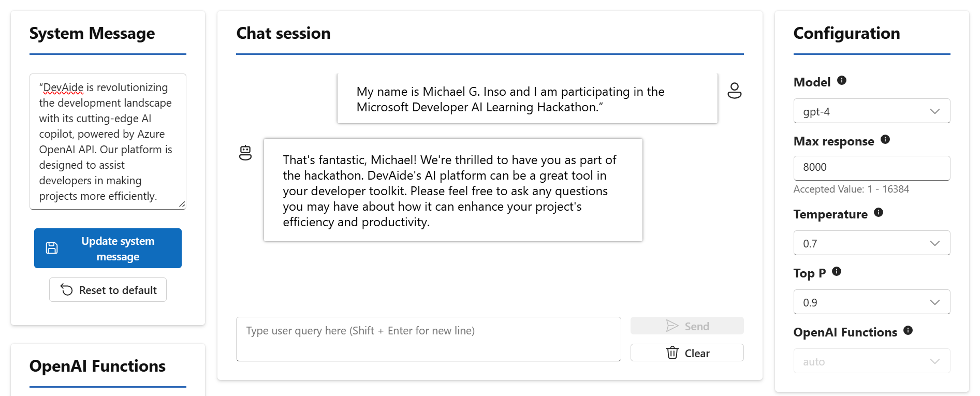Viewport: 980px width, 396px height.
Task: Click inside the system message textarea
Action: [107, 141]
